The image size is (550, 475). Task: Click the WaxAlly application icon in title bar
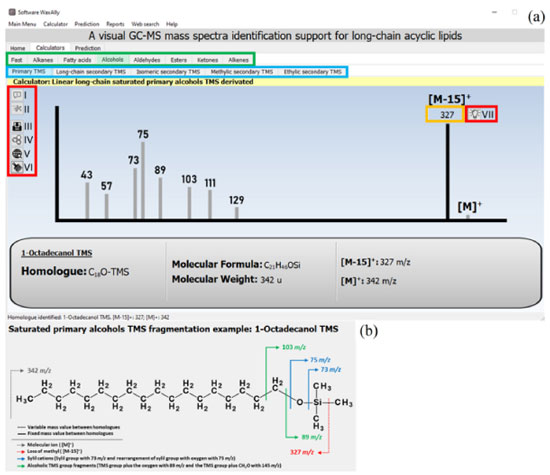point(12,12)
